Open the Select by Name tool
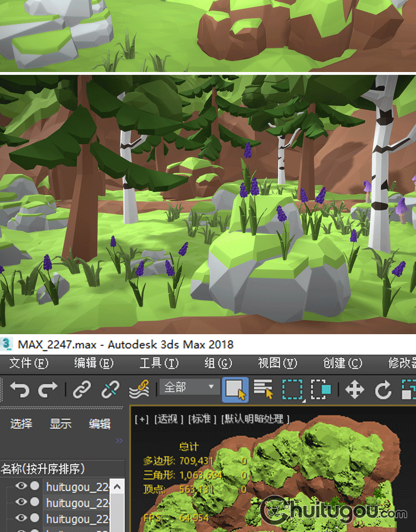Viewport: 416px width, 532px height. point(263,389)
